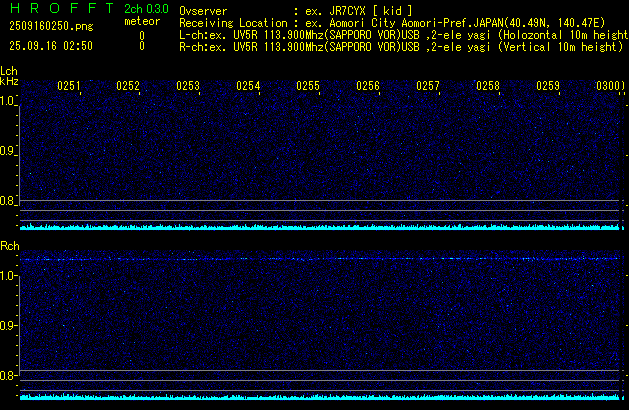Image resolution: width=629 pixels, height=410 pixels.
Task: Click the filename 2509160250.png
Action: [x=51, y=26]
